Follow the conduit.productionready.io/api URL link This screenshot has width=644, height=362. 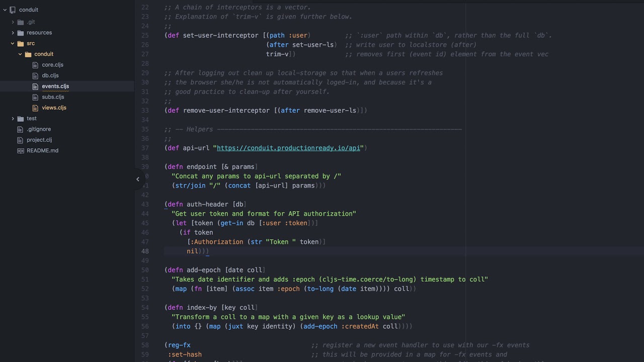[288, 148]
